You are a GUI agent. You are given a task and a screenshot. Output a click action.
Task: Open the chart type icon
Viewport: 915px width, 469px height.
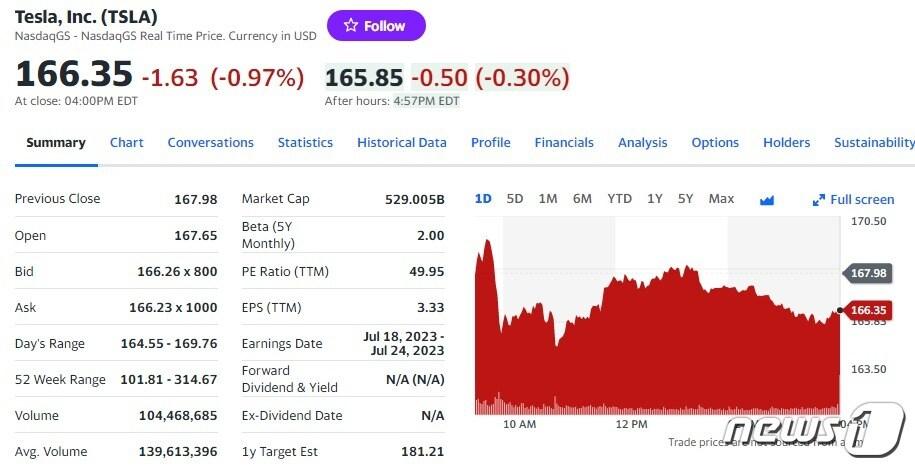coord(767,199)
